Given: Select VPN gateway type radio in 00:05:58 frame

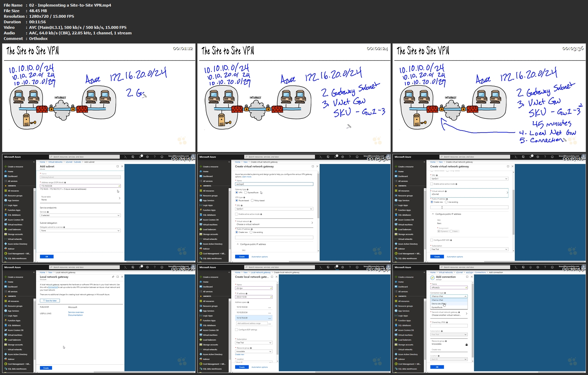Looking at the screenshot, I should pos(237,192).
